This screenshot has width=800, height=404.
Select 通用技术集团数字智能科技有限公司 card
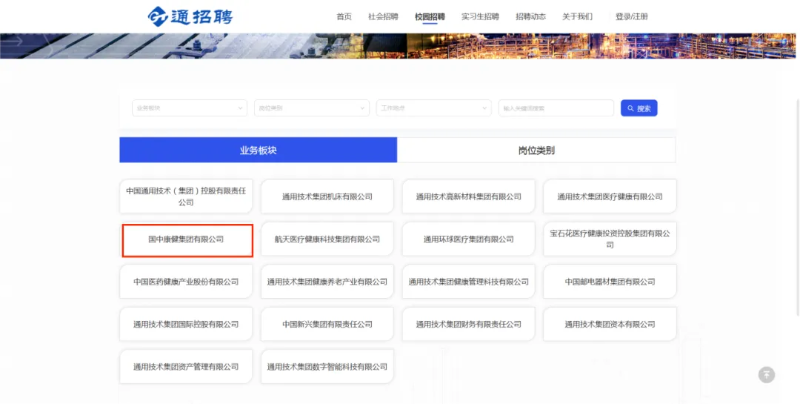point(327,367)
